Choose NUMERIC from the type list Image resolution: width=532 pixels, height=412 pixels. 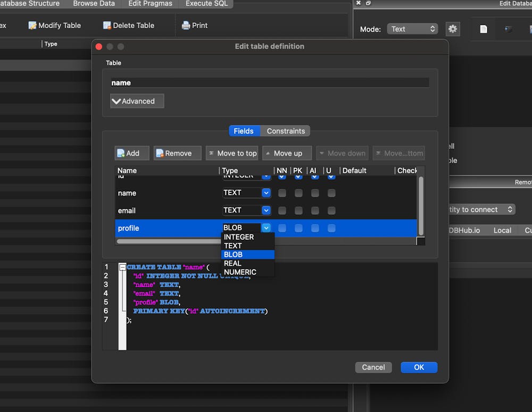(x=240, y=272)
